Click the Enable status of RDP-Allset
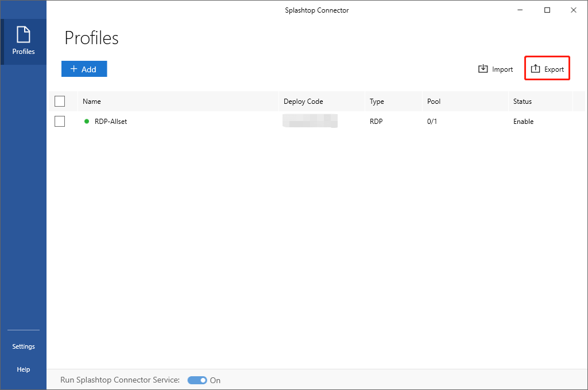This screenshot has width=588, height=390. click(523, 122)
